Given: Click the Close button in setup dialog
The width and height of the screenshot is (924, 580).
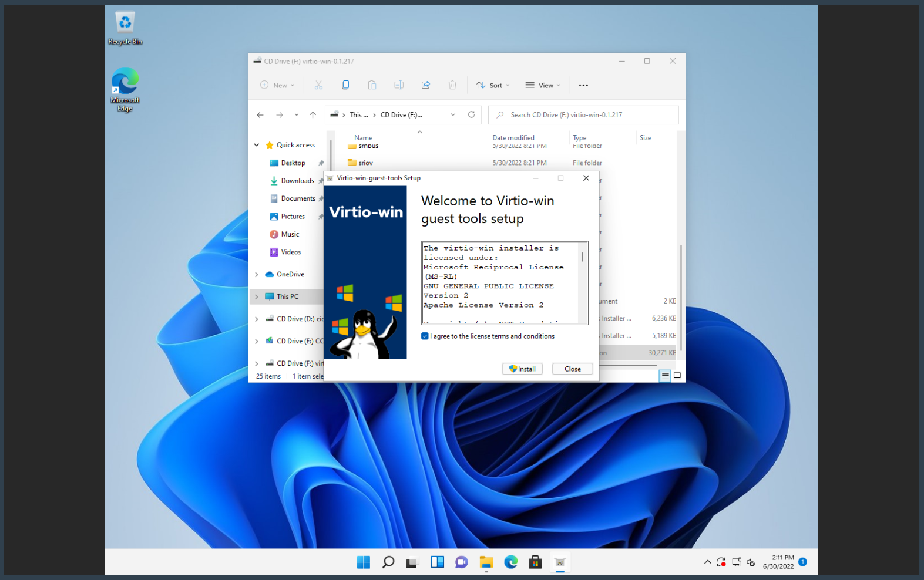Looking at the screenshot, I should coord(572,369).
